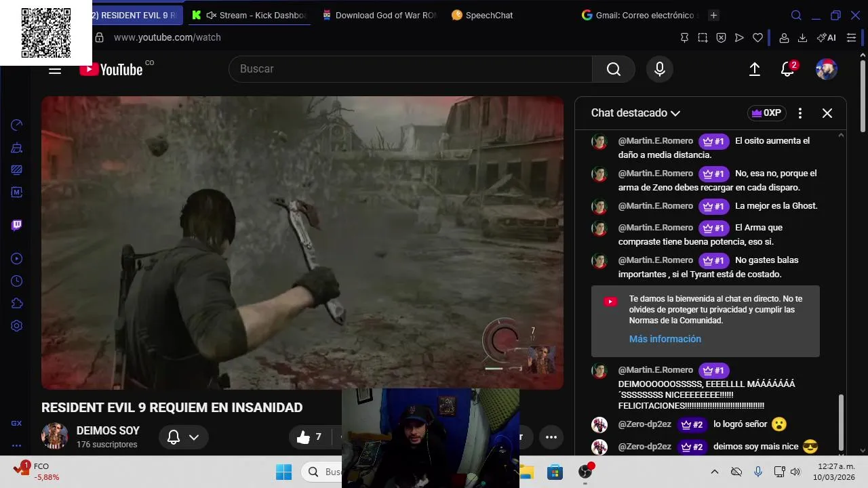The height and width of the screenshot is (488, 868).
Task: Open a new browser tab with plus
Action: point(713,15)
